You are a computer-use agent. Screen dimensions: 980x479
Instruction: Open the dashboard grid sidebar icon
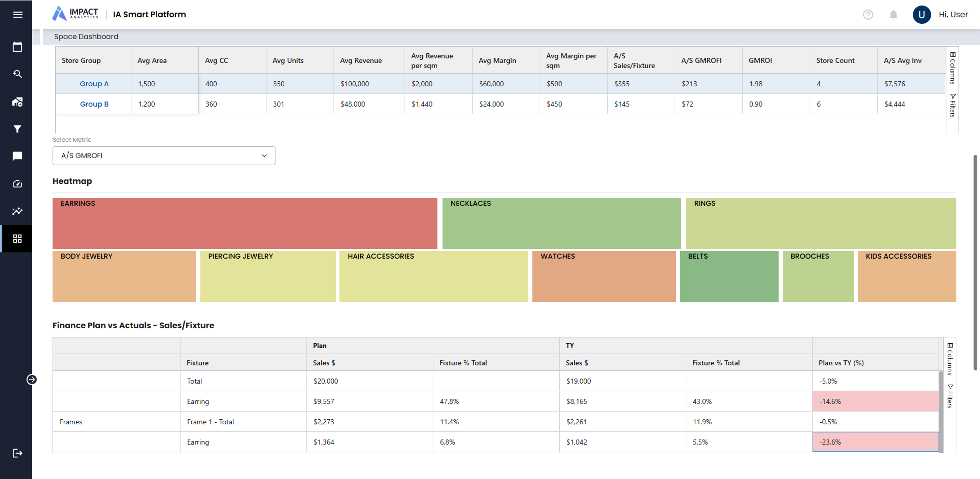[x=17, y=239]
